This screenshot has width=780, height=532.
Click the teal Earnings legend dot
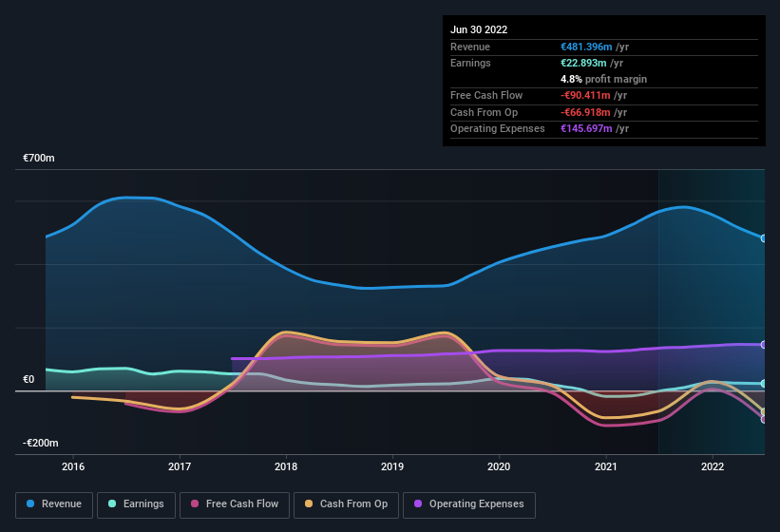click(x=112, y=504)
